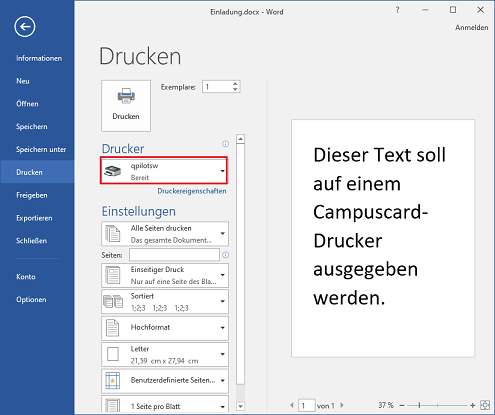Viewport: 495px width, 415px height.
Task: Open Druckereigenschaften link
Action: [x=192, y=191]
